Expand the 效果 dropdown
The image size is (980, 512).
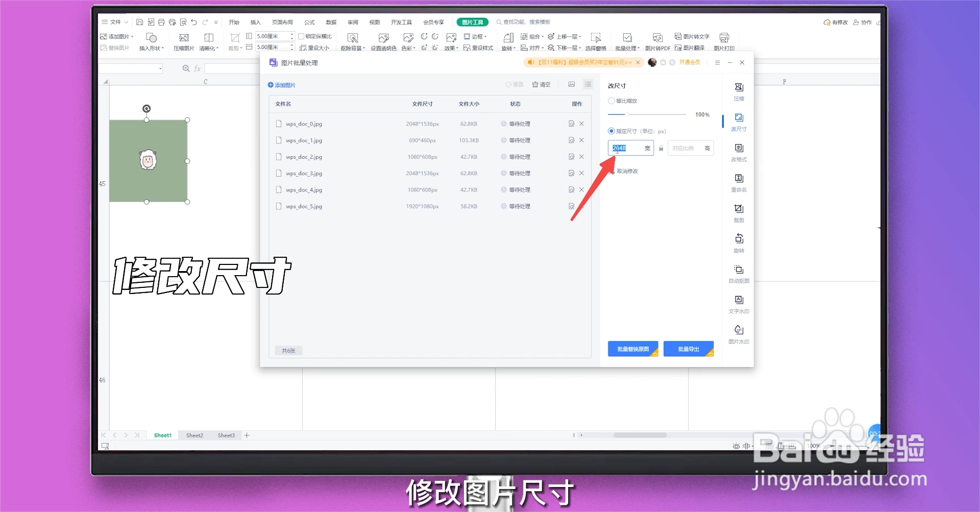[x=457, y=48]
